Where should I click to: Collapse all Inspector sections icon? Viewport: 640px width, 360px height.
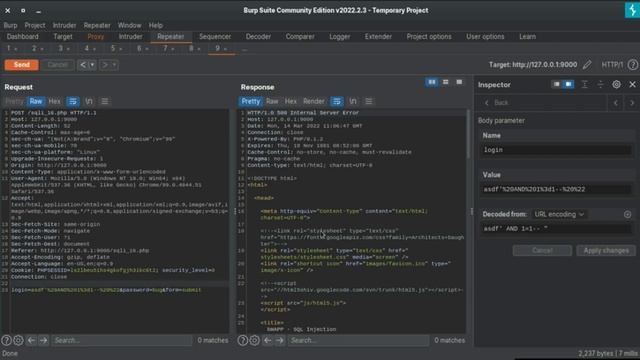tap(600, 84)
